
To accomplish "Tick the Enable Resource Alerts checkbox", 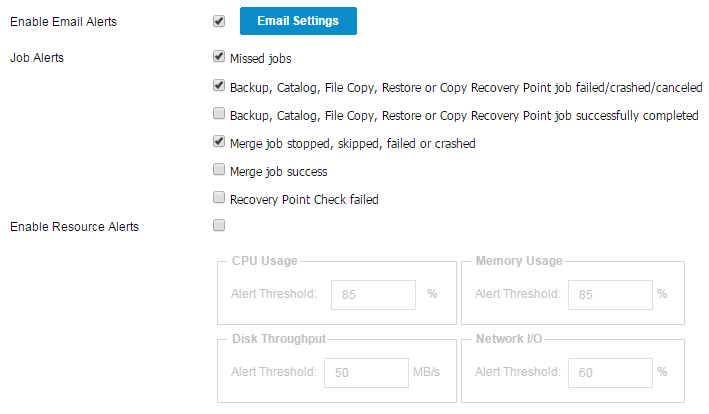I will (219, 225).
